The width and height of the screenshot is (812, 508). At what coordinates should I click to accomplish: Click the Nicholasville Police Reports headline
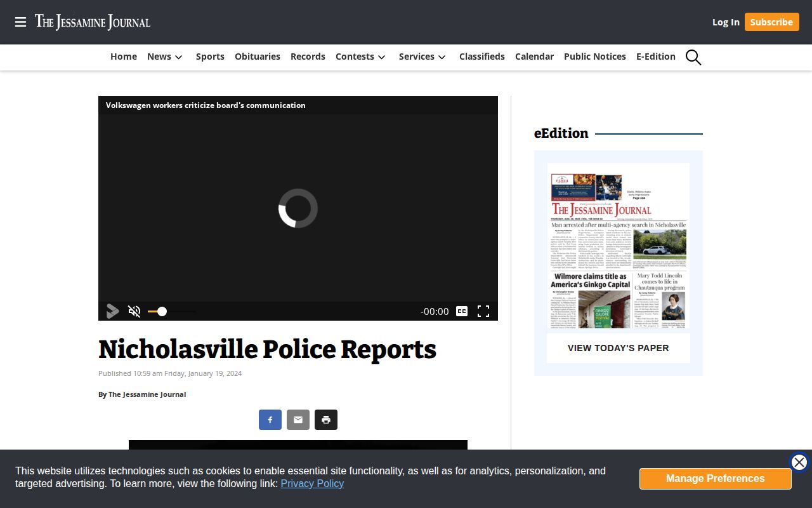(268, 350)
